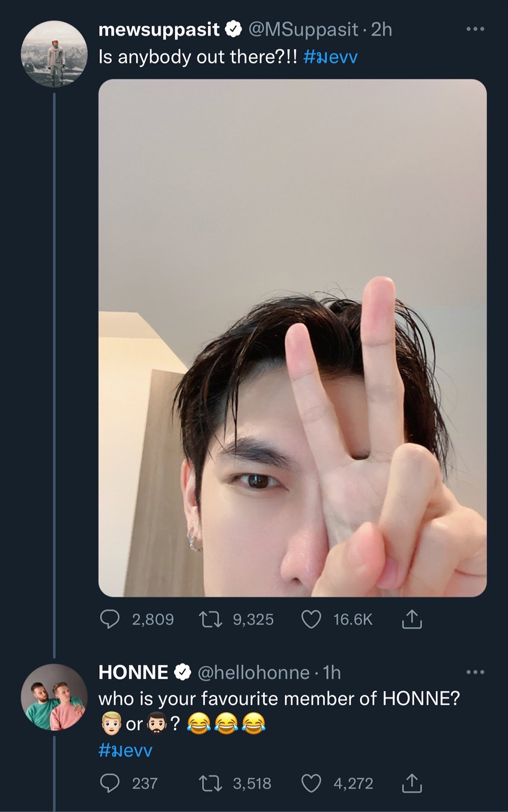Open mewsuppasit's profile picture
This screenshot has height=812, width=508.
(x=54, y=54)
